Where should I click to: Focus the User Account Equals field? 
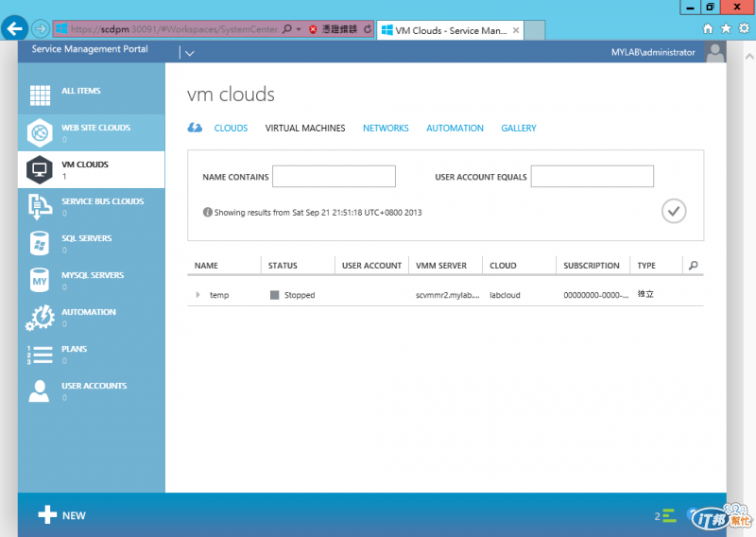(x=593, y=176)
